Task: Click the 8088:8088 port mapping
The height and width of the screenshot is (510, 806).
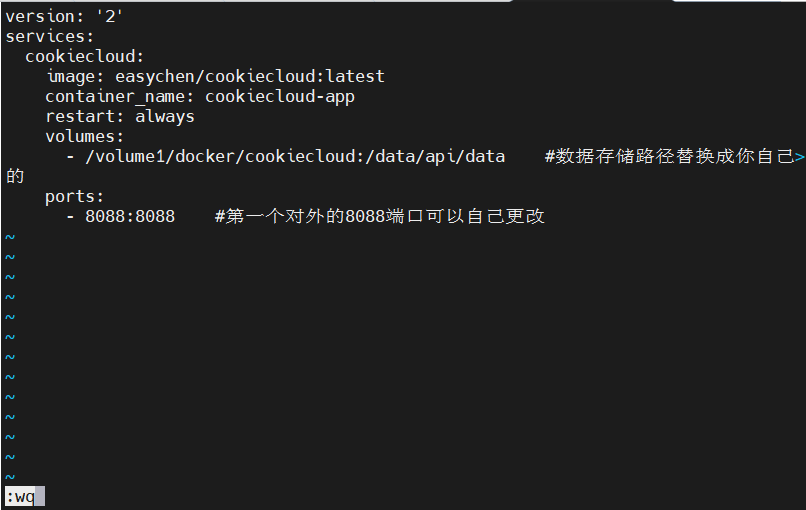Action: [x=130, y=216]
